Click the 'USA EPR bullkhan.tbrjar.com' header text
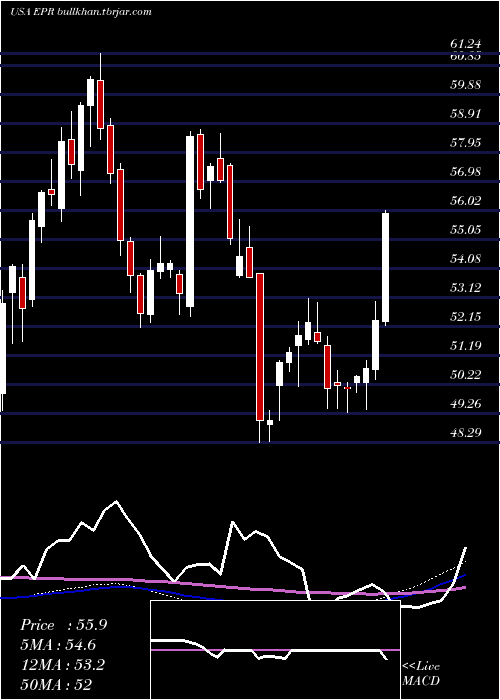The width and height of the screenshot is (500, 700). pos(81,12)
